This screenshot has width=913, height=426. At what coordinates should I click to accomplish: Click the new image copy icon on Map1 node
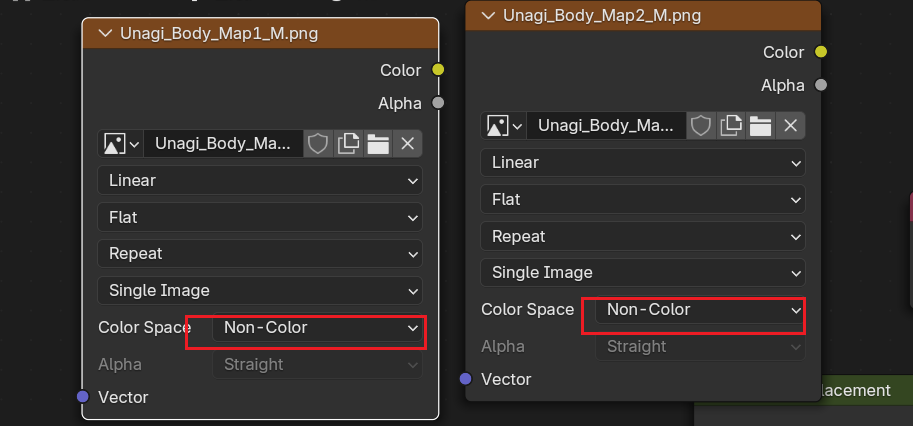[348, 144]
